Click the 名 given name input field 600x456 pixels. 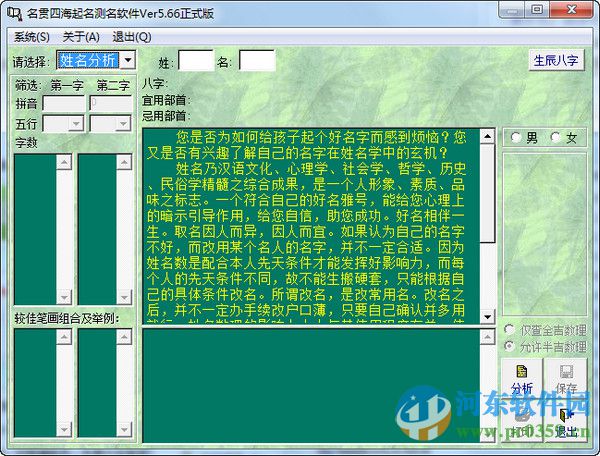pyautogui.click(x=257, y=60)
